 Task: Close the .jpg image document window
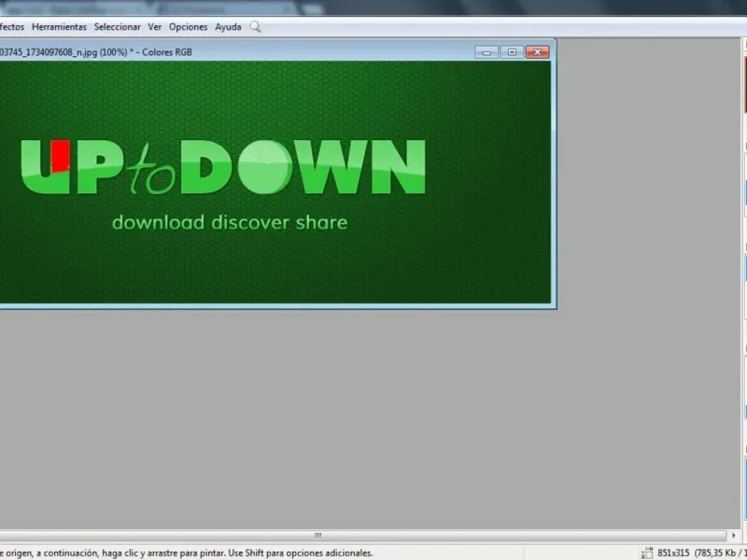tap(538, 52)
